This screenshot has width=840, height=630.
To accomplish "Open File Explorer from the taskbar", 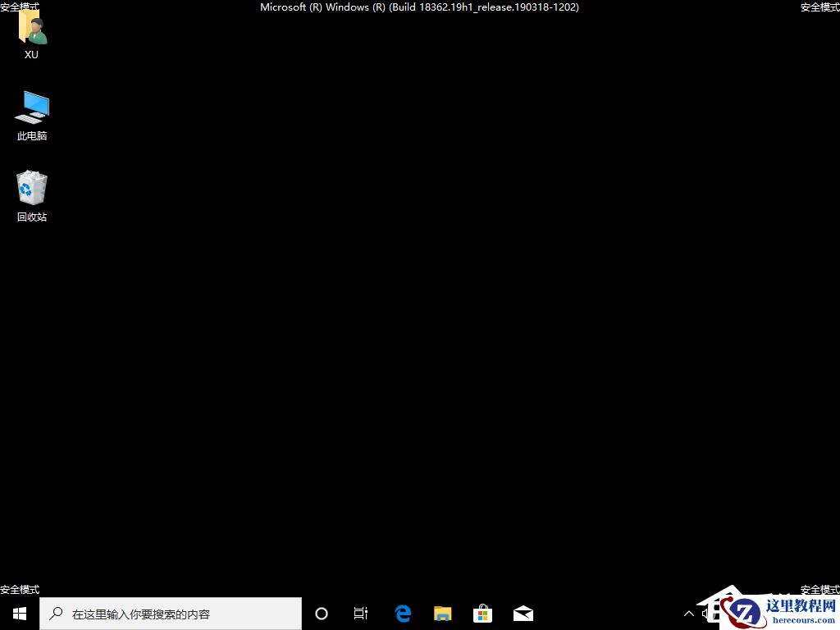I will coord(442,614).
